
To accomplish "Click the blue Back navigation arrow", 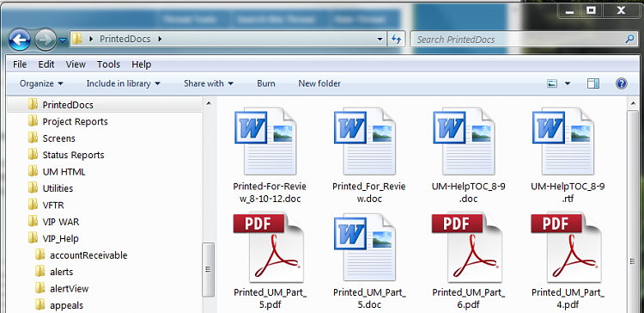I will (x=19, y=40).
